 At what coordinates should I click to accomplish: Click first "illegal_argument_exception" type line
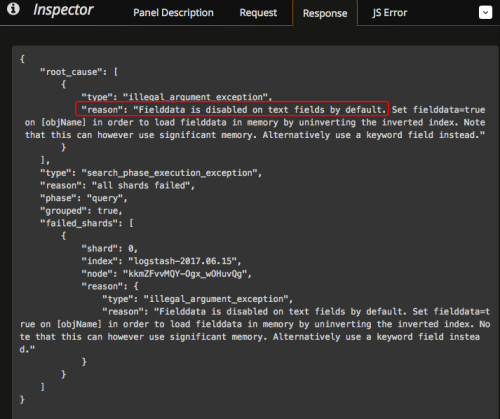[x=177, y=97]
